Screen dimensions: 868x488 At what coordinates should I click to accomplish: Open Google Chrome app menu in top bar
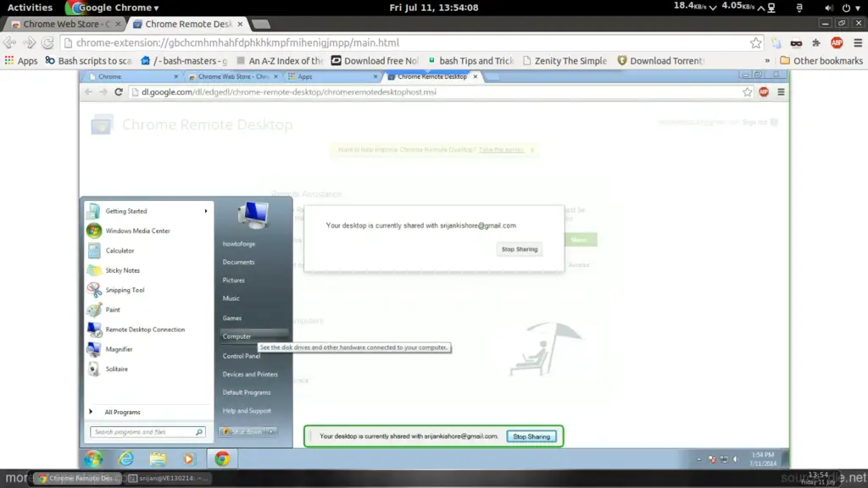tap(113, 7)
